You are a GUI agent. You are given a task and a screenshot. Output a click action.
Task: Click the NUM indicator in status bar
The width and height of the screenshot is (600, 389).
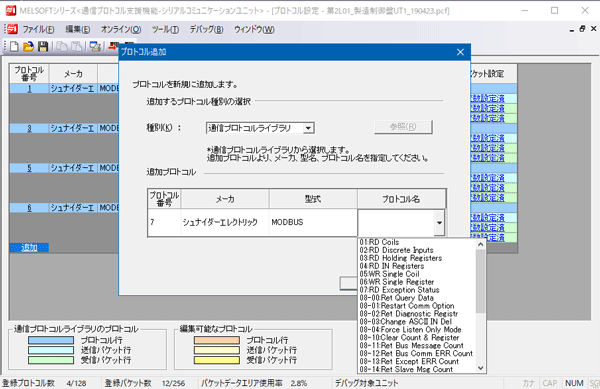(x=574, y=383)
